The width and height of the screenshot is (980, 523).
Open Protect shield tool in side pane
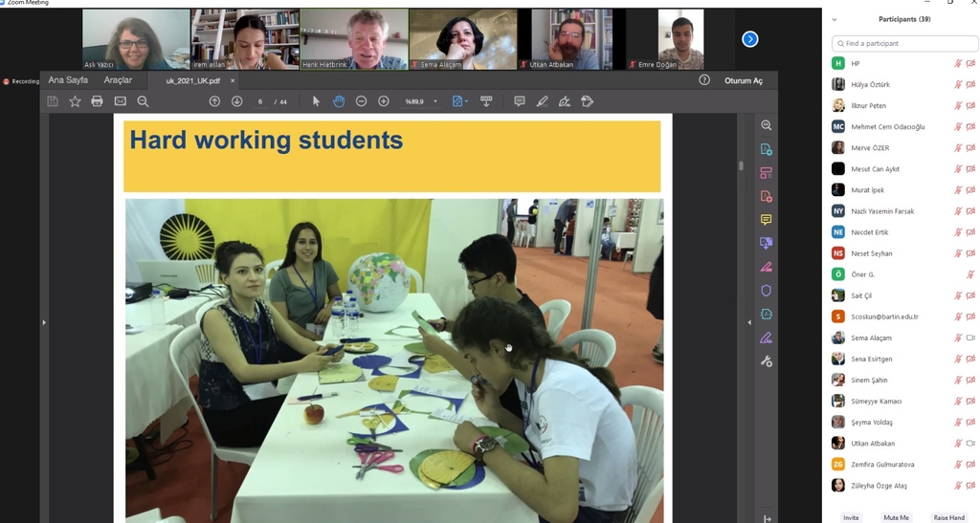(767, 291)
